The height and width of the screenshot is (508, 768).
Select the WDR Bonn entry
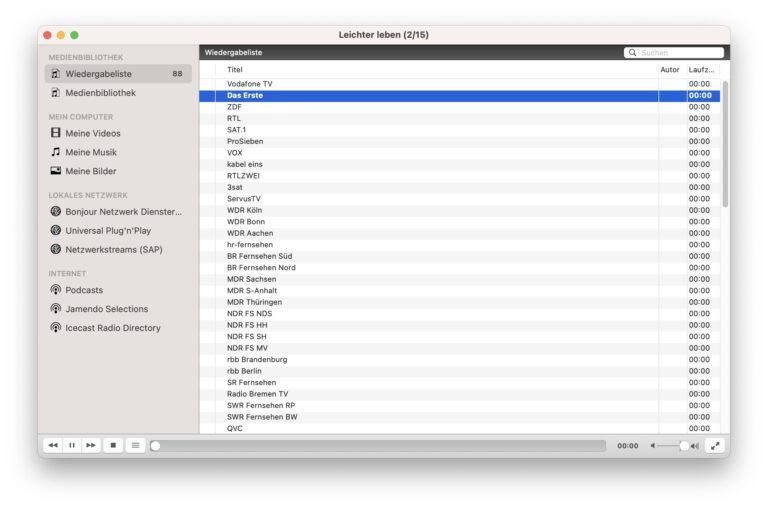tap(459, 222)
